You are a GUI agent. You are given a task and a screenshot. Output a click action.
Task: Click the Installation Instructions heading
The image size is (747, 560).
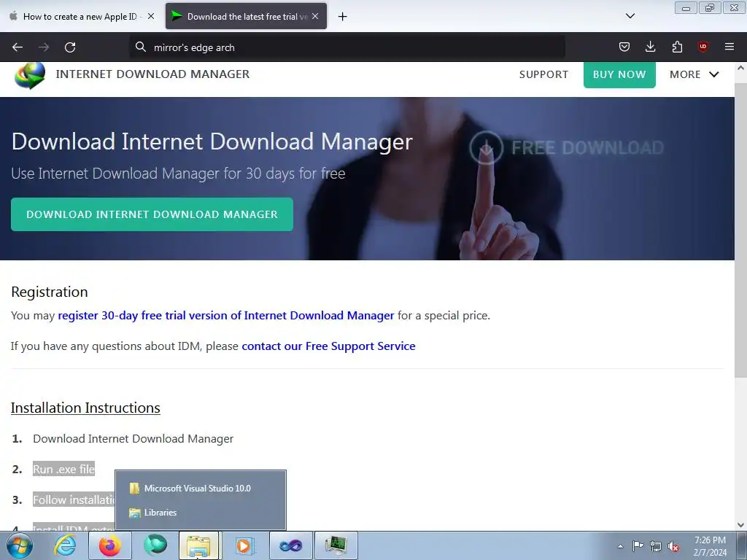click(x=86, y=408)
